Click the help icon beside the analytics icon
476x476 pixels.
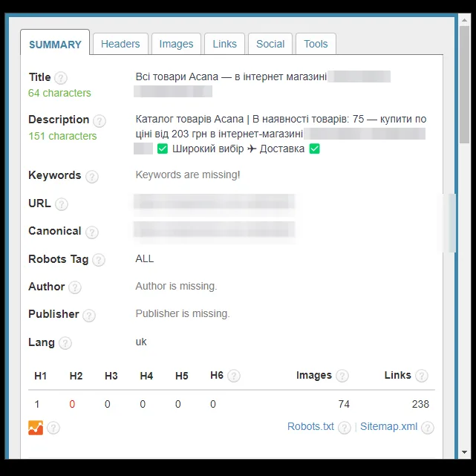[x=53, y=428]
